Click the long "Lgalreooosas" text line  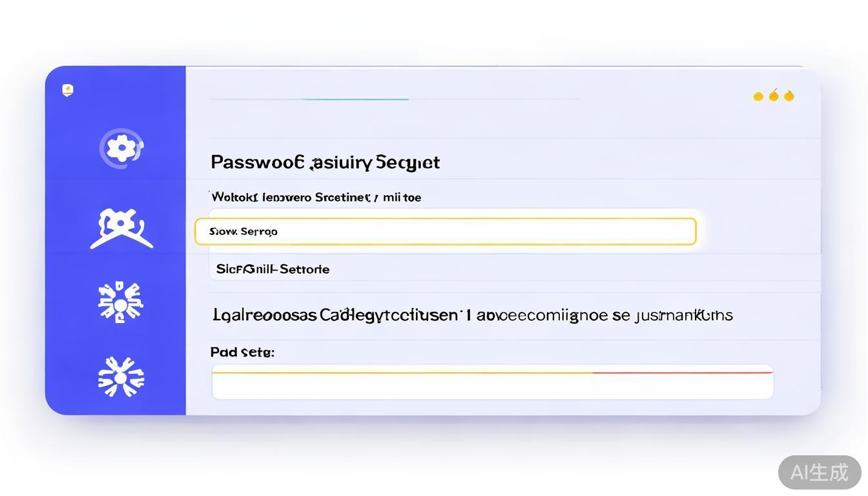tap(472, 315)
